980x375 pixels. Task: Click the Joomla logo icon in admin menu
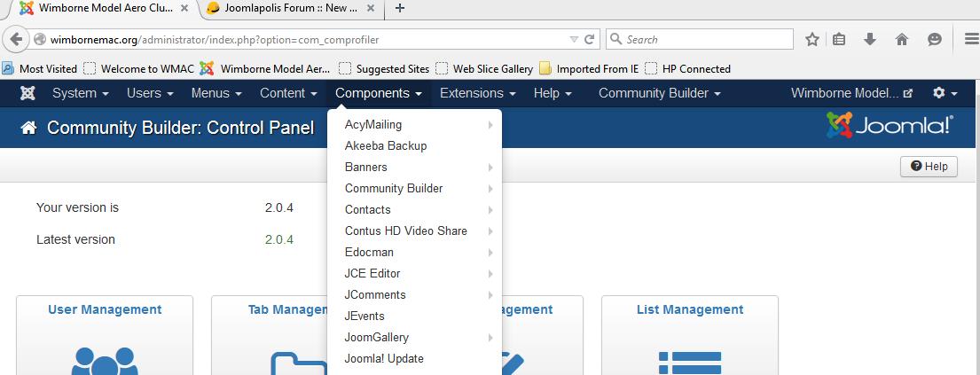click(x=27, y=93)
